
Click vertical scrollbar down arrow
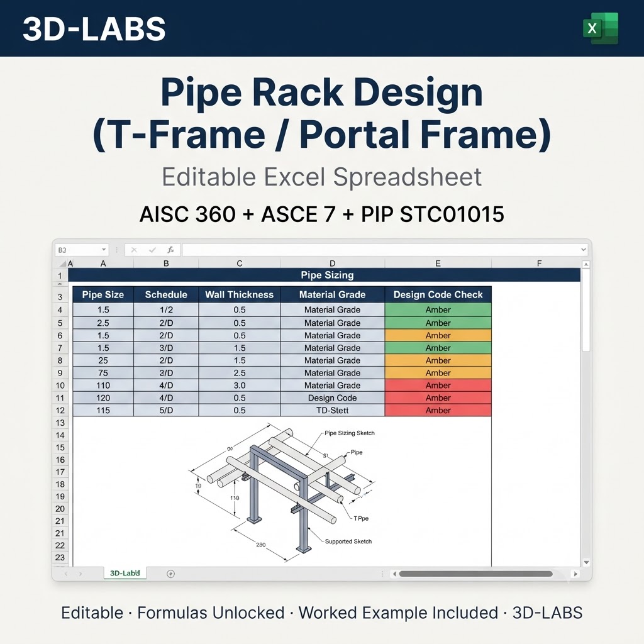(x=586, y=563)
